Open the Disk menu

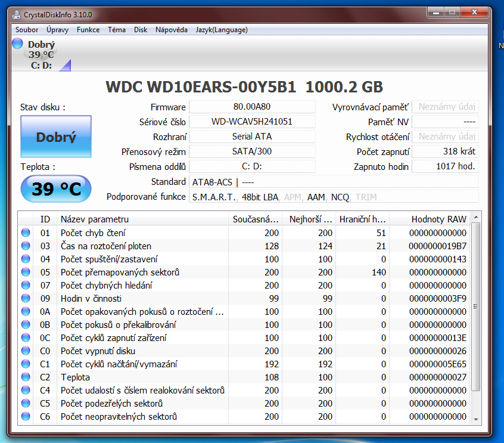141,30
